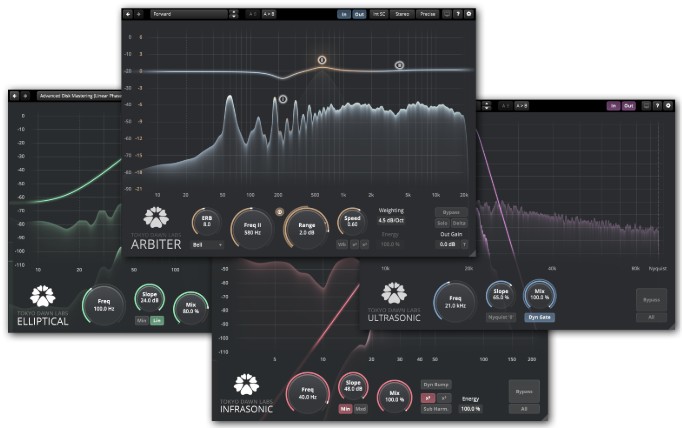
Task: Toggle the Out monitor button in Arbiter
Action: tap(359, 14)
